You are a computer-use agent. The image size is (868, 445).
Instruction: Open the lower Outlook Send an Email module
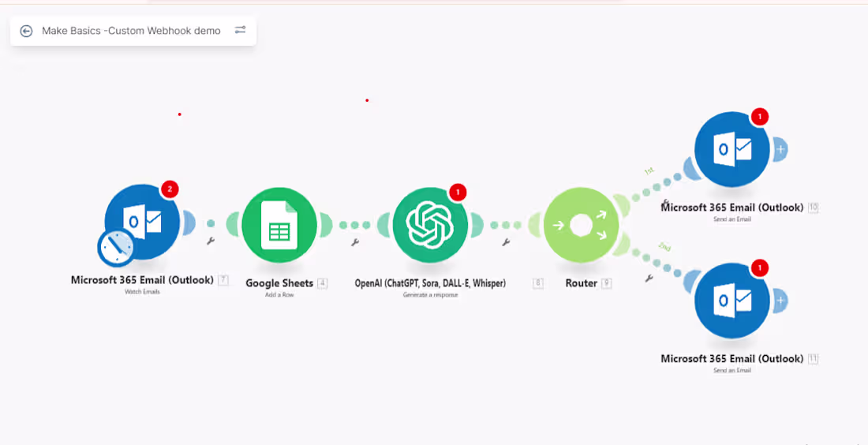[x=731, y=301]
